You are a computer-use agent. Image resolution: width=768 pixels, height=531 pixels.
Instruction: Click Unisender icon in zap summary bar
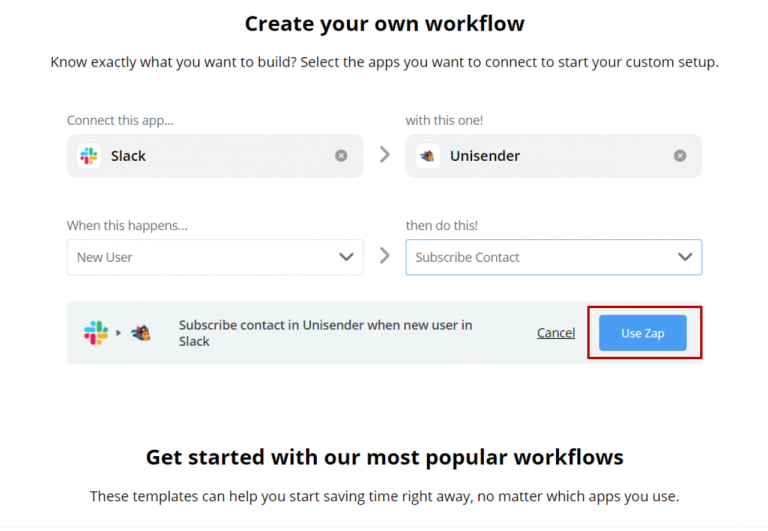(x=141, y=333)
